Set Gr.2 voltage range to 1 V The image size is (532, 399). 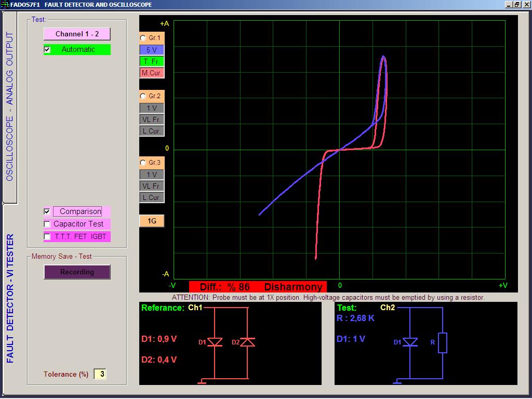tap(151, 108)
